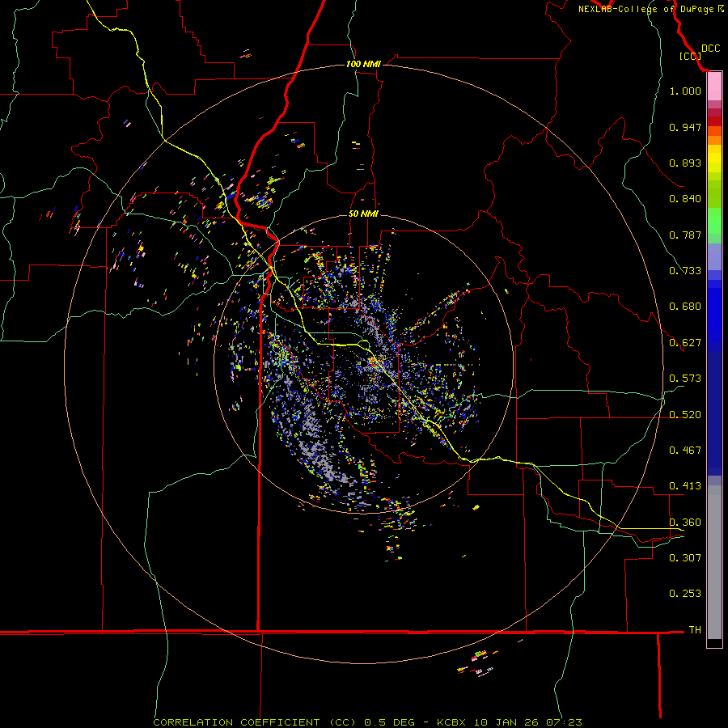
Task: Pick the gray segment of the color bar
Action: coord(714,562)
